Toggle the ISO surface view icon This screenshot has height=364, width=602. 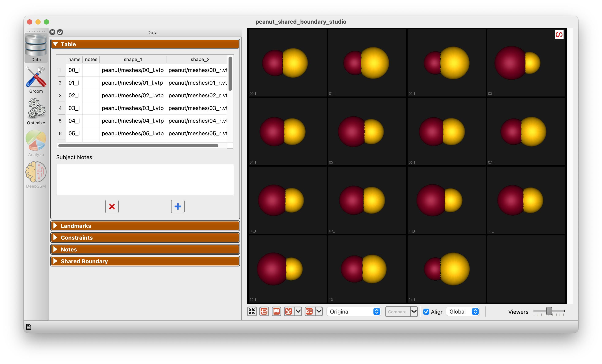pos(309,311)
